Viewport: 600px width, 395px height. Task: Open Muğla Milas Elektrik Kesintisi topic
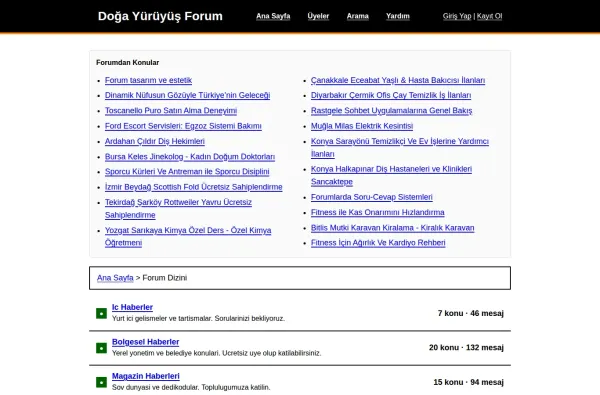click(362, 126)
